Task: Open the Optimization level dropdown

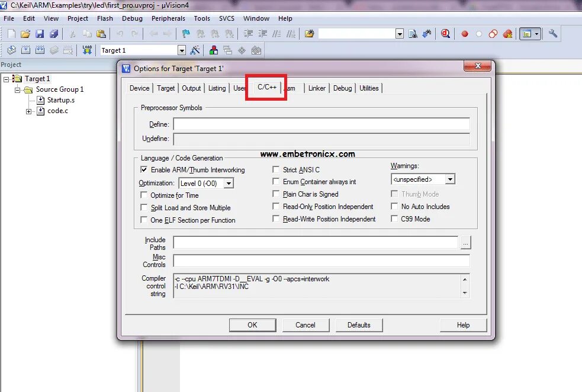Action: point(229,184)
